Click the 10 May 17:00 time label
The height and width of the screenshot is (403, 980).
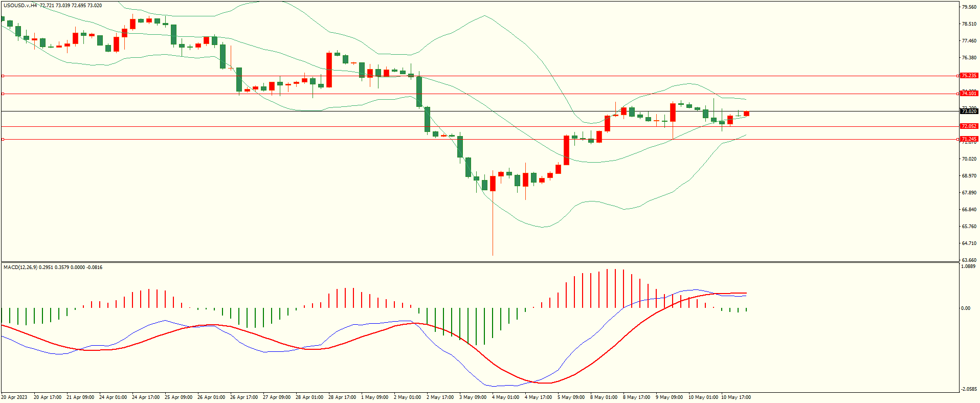[x=736, y=397]
